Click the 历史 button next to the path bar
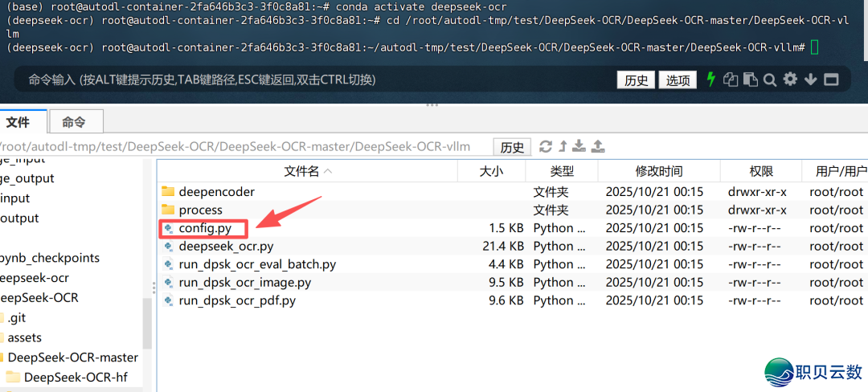868x392 pixels. [512, 147]
